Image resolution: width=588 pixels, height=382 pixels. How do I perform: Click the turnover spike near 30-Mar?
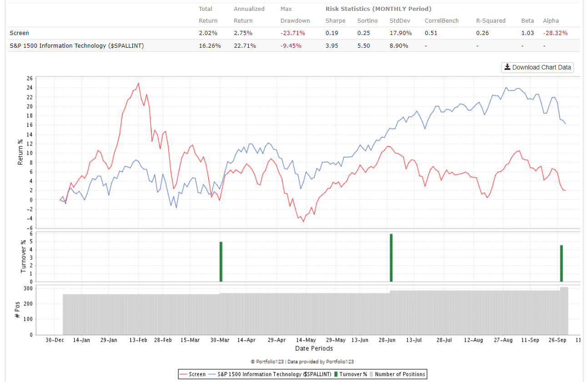tap(221, 261)
